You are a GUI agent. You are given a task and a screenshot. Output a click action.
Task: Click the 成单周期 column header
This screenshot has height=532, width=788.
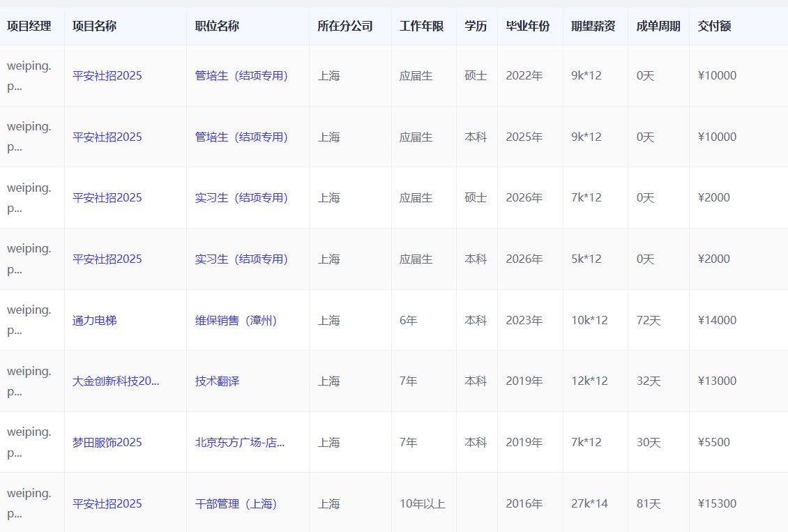658,26
